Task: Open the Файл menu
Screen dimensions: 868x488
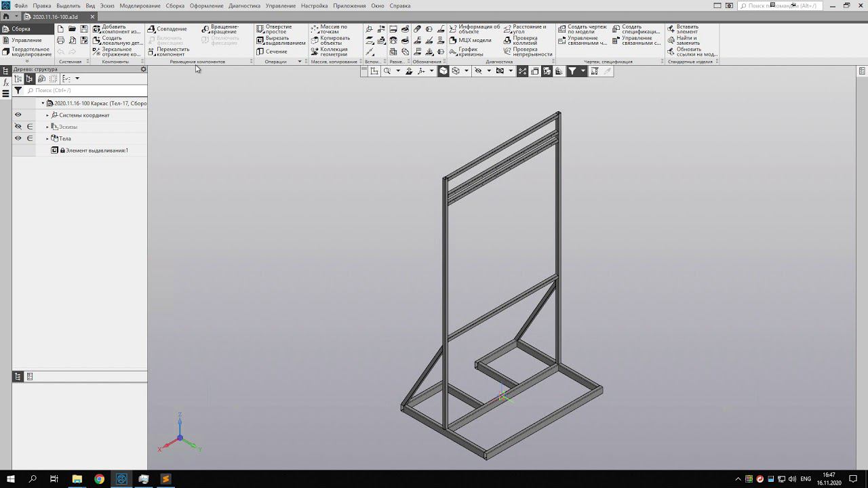Action: coord(20,5)
